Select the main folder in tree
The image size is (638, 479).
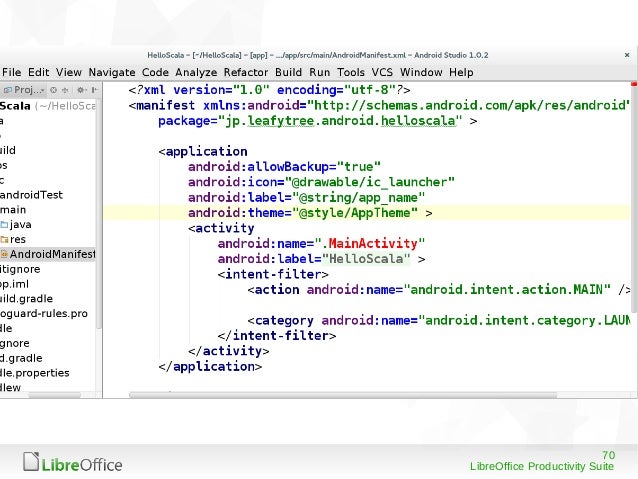point(13,210)
